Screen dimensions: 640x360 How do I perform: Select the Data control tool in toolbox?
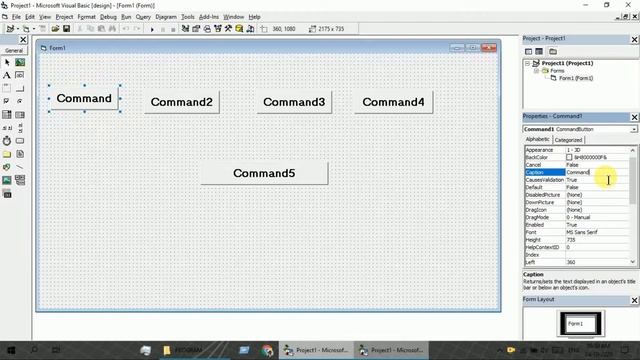click(x=20, y=180)
